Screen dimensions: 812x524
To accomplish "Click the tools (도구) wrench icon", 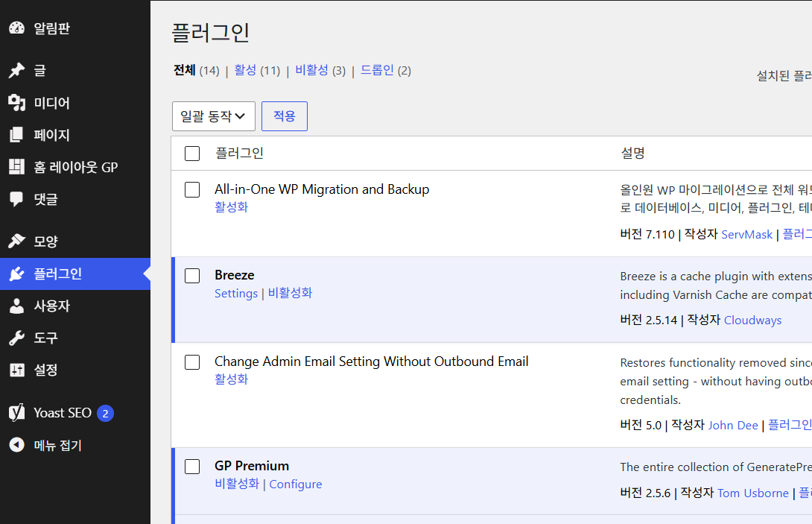I will point(16,338).
